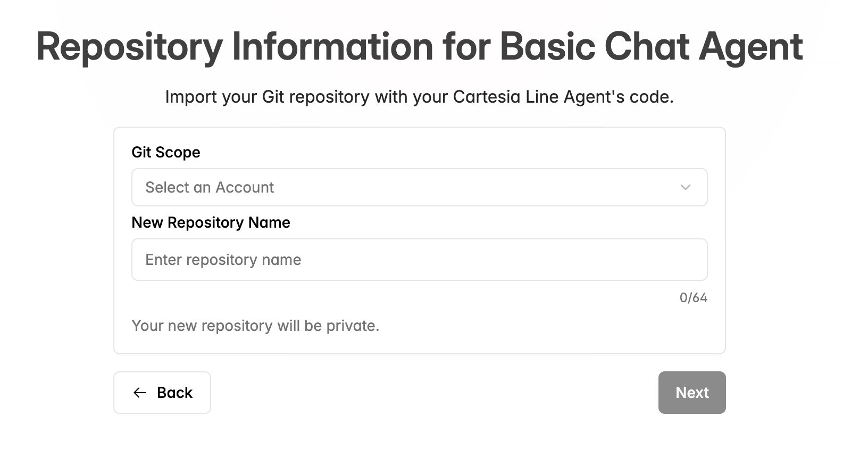Click inside the repository name input field
Screen dimensions: 868x466
[x=419, y=260]
